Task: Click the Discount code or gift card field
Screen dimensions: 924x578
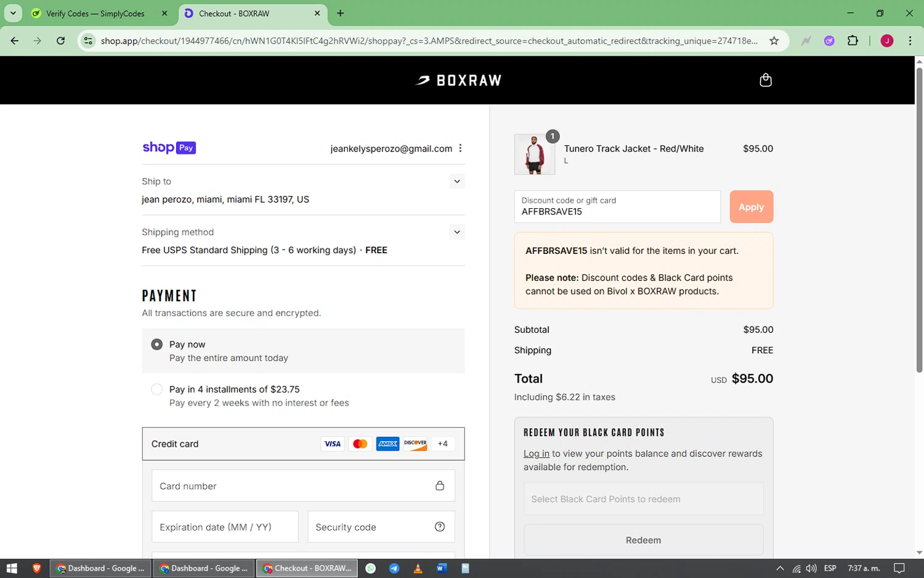Action: click(x=617, y=206)
